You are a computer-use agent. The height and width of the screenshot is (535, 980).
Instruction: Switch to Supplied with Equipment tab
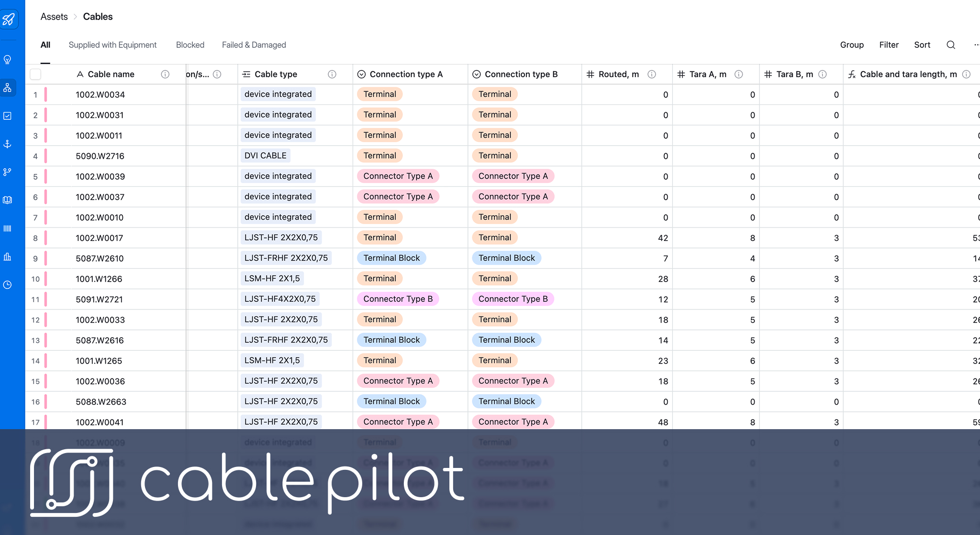coord(112,45)
